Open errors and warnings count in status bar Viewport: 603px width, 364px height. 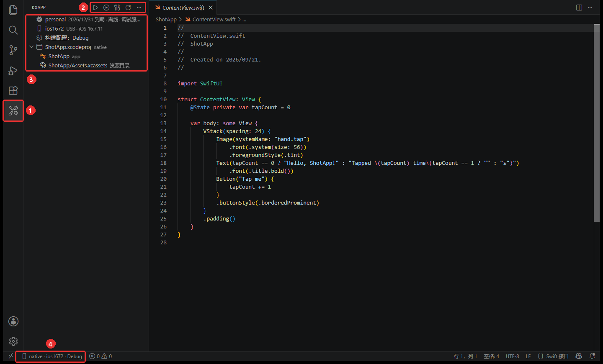[x=100, y=356]
